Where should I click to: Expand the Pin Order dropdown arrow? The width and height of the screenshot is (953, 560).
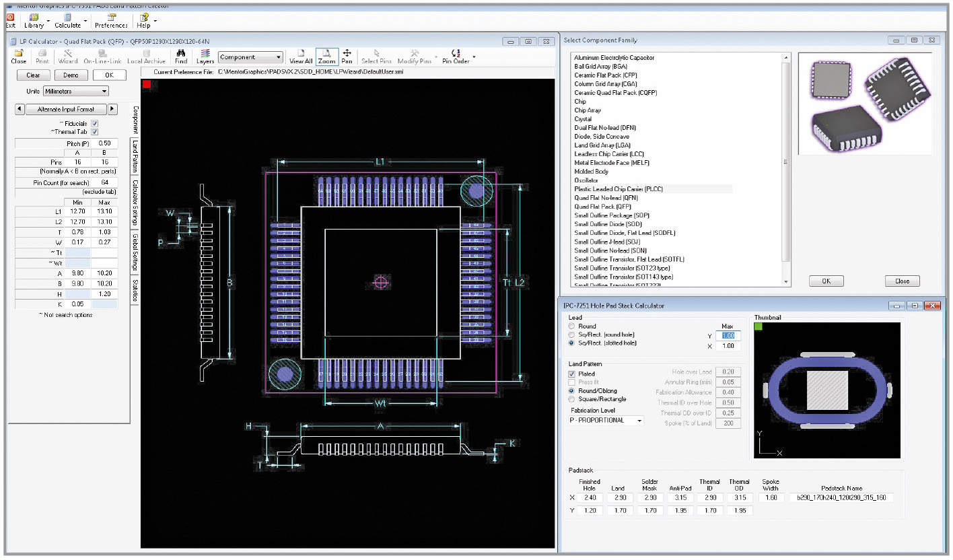(x=474, y=57)
